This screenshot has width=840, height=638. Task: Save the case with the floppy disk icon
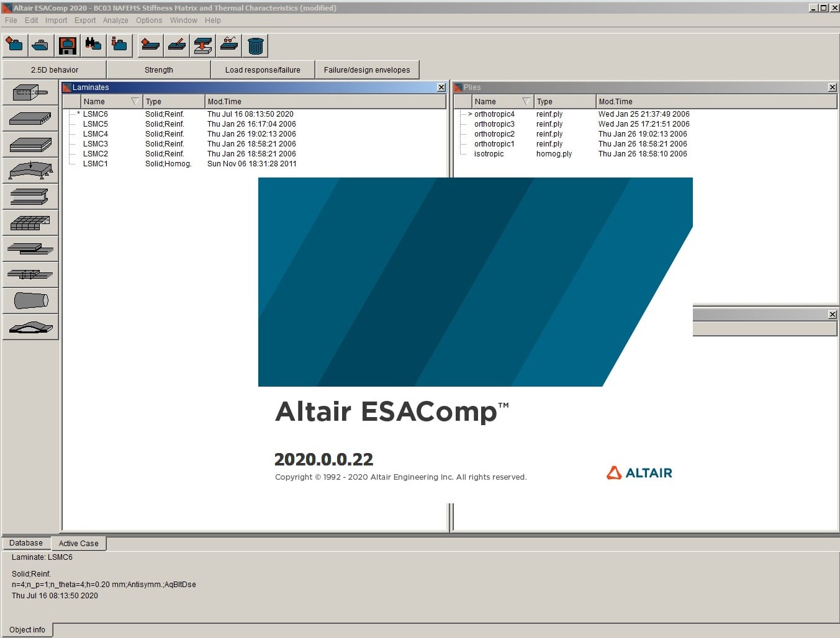click(x=67, y=45)
